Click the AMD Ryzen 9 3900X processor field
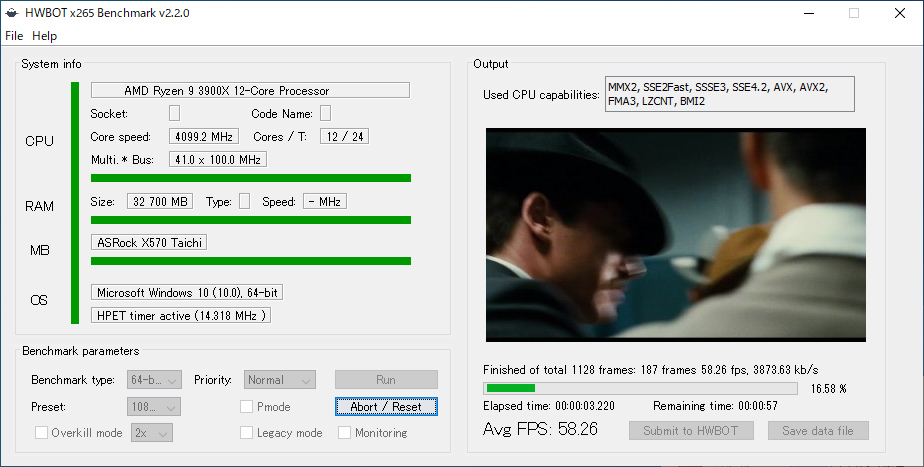Image resolution: width=924 pixels, height=467 pixels. (x=250, y=90)
